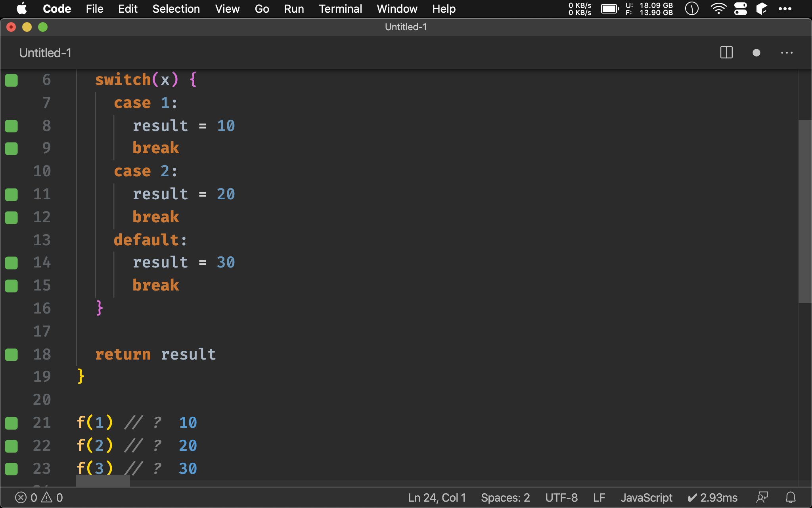The width and height of the screenshot is (812, 508).
Task: Open the Go menu
Action: click(262, 9)
